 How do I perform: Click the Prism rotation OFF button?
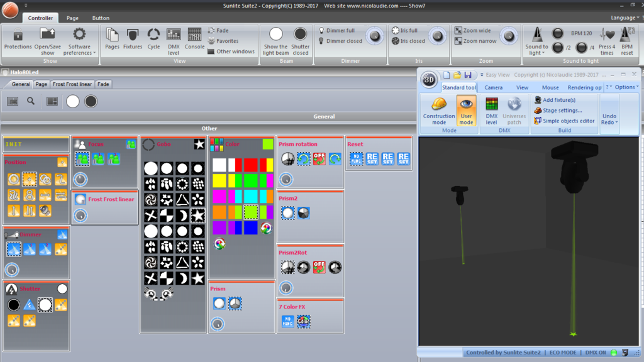[319, 158]
